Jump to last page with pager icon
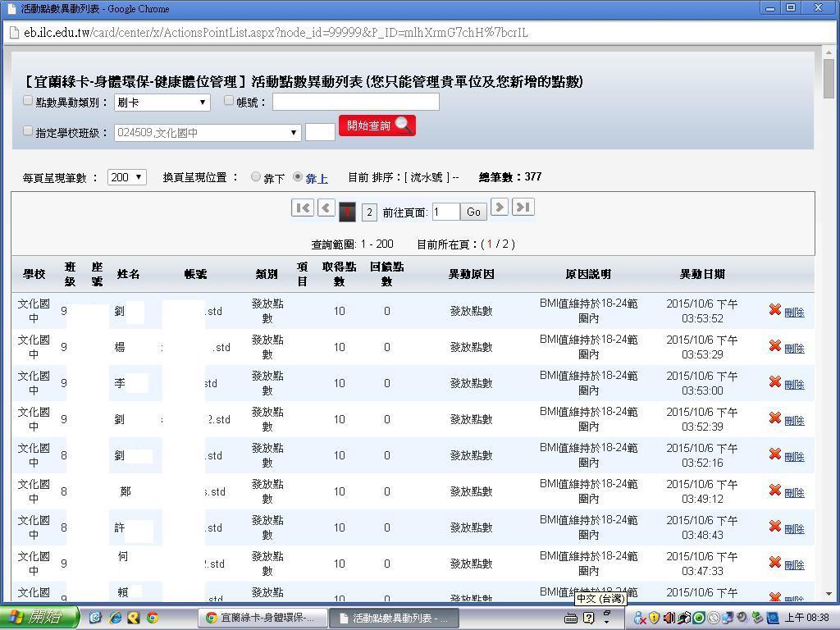The height and width of the screenshot is (630, 840). point(523,208)
